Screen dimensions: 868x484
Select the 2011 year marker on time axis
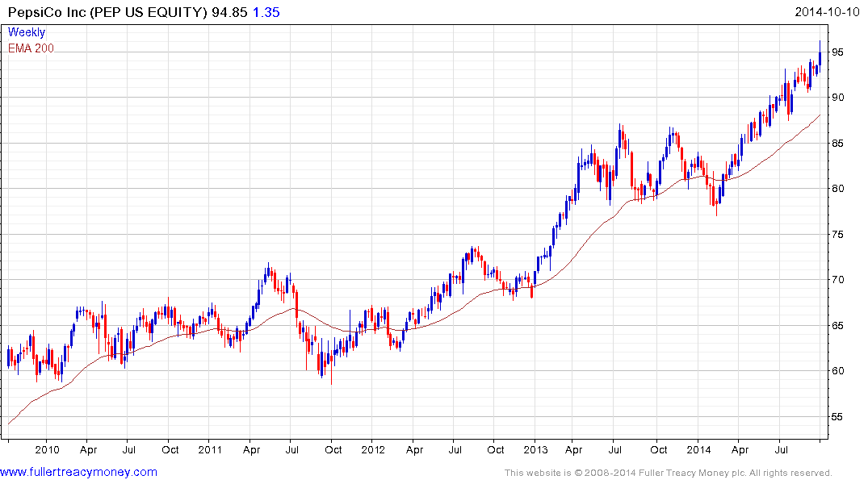click(x=210, y=450)
